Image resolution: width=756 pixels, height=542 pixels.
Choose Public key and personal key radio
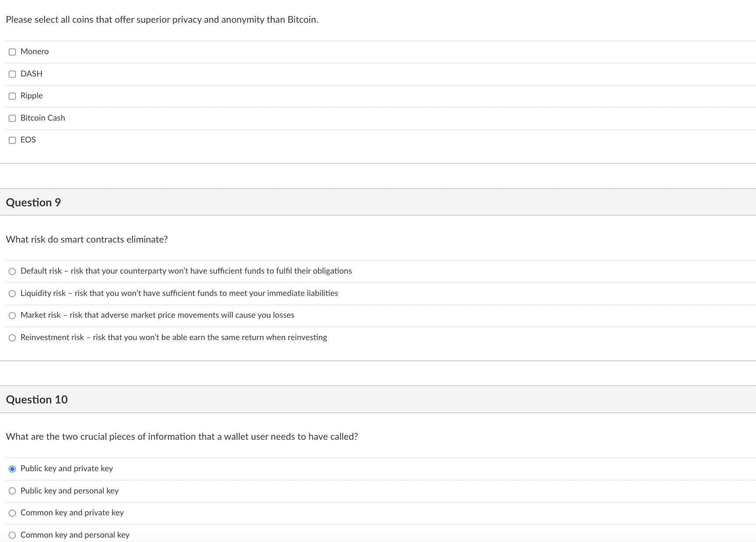(x=12, y=491)
